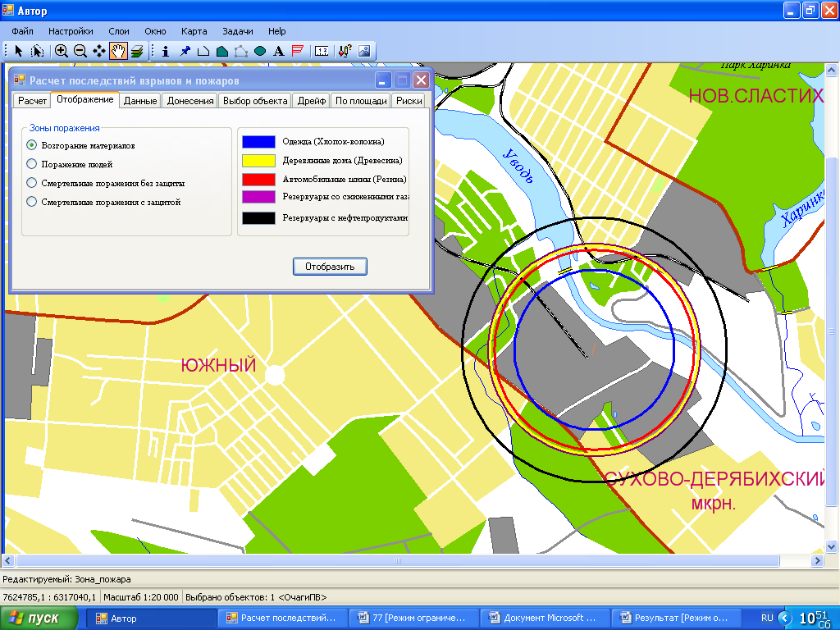Click map scroll up arrow
This screenshot has height=630, width=840.
(x=831, y=71)
